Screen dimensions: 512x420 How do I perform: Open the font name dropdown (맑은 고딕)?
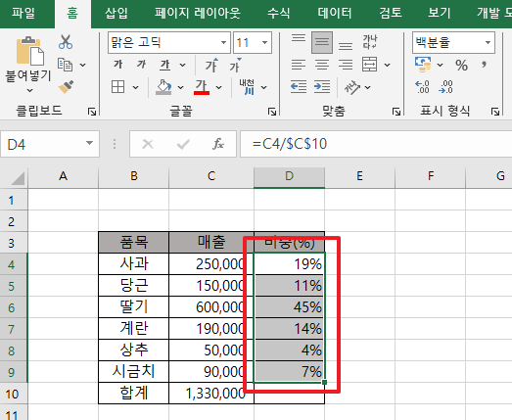coord(223,42)
